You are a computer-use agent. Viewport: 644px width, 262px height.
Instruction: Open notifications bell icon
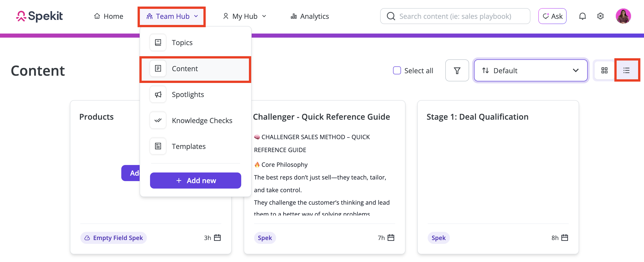tap(582, 16)
